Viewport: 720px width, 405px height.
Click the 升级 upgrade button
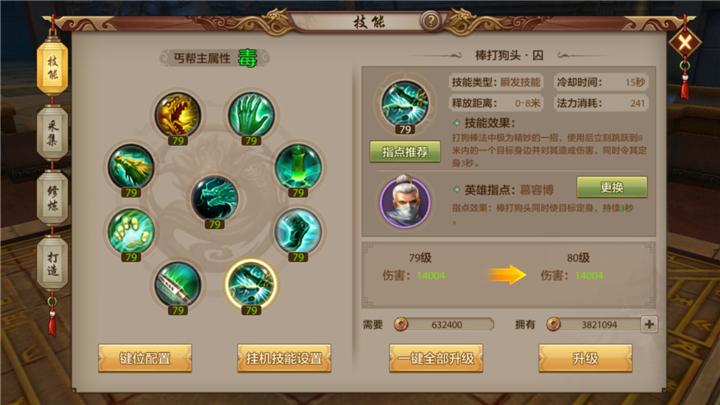(585, 358)
